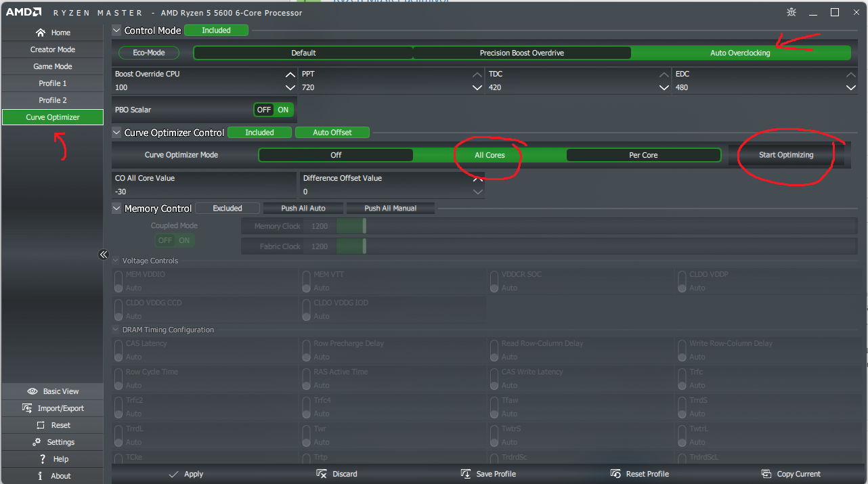
Task: Collapse the sidebar with double chevron
Action: click(104, 255)
